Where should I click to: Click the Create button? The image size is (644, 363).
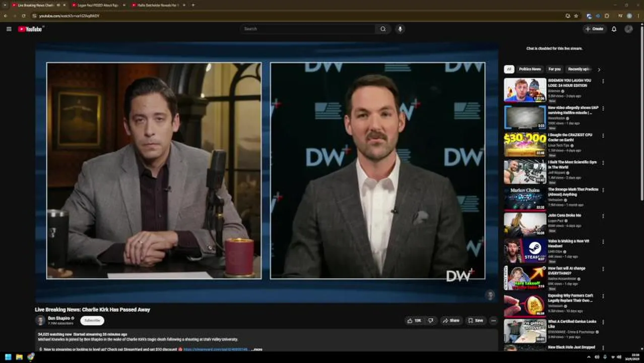pos(594,29)
